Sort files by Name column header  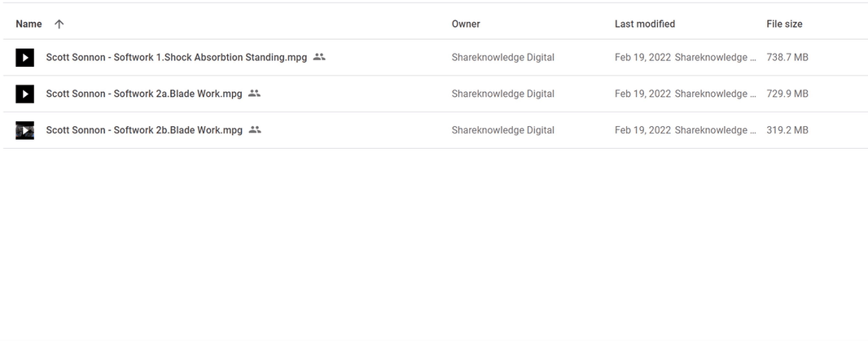(x=29, y=24)
